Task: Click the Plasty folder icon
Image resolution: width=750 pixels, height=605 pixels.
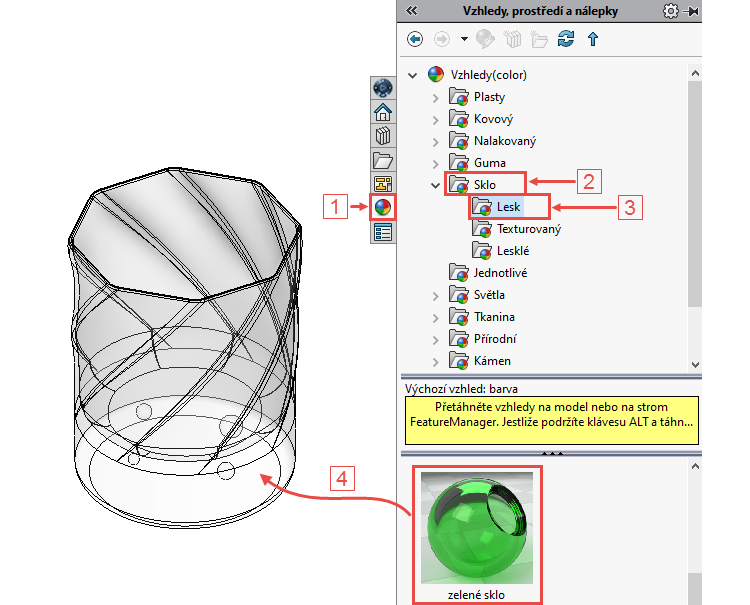Action: click(459, 97)
